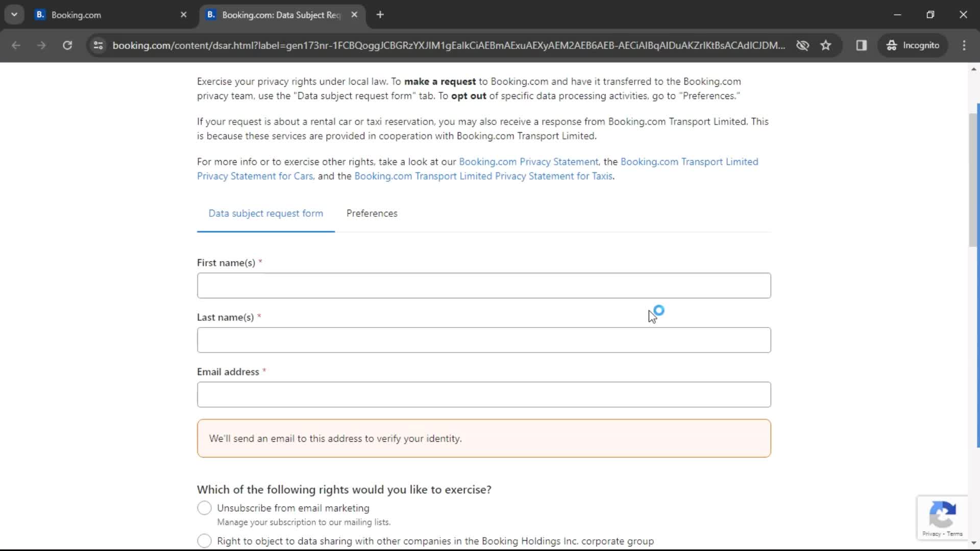Click the Booking.com favicon icon second tab
Screen dimensions: 980x551
[211, 15]
